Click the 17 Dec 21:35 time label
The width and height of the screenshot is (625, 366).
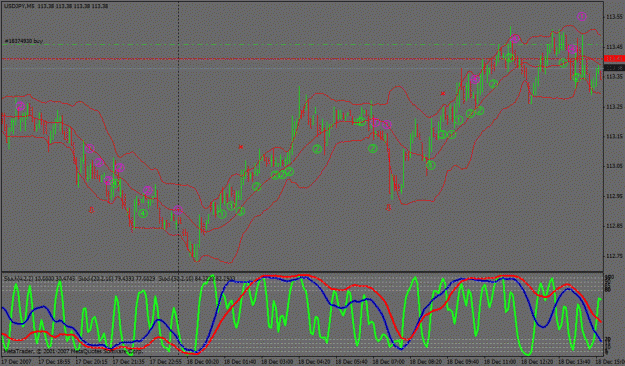click(128, 362)
